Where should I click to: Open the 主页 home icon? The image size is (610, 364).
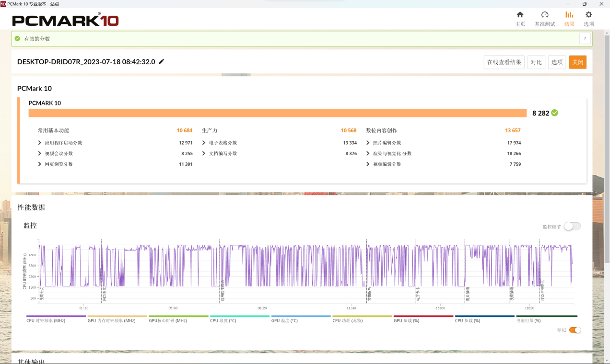click(520, 15)
